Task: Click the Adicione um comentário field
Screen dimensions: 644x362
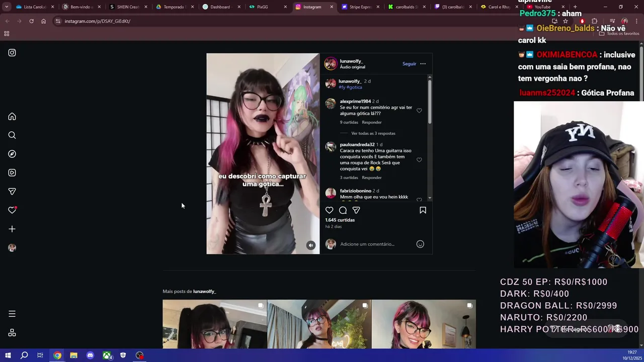Action: tap(376, 244)
